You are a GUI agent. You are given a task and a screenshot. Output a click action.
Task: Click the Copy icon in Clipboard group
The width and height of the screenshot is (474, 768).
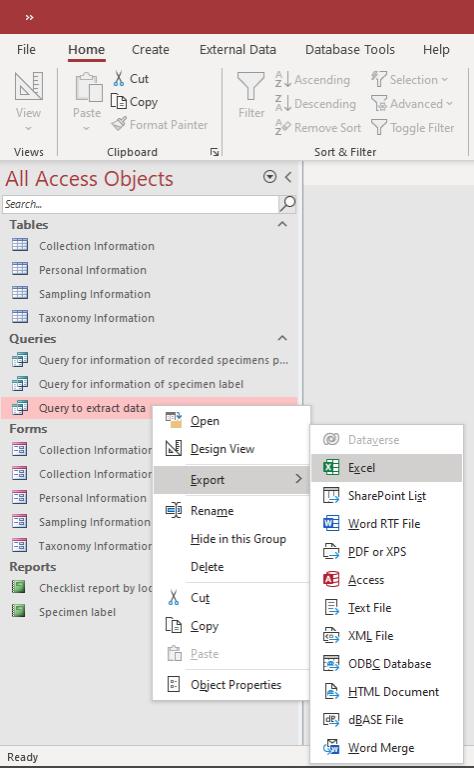118,101
